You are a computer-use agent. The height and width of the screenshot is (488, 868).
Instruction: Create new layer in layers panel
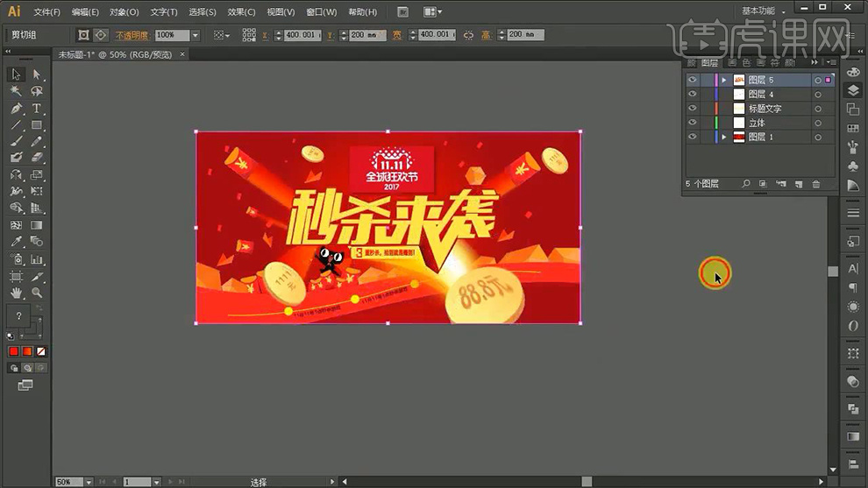tap(798, 184)
